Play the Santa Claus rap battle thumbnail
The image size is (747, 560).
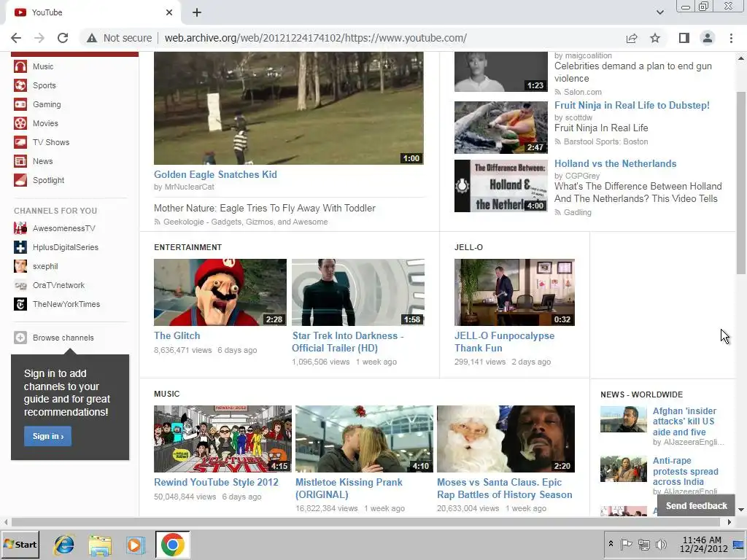pyautogui.click(x=506, y=439)
